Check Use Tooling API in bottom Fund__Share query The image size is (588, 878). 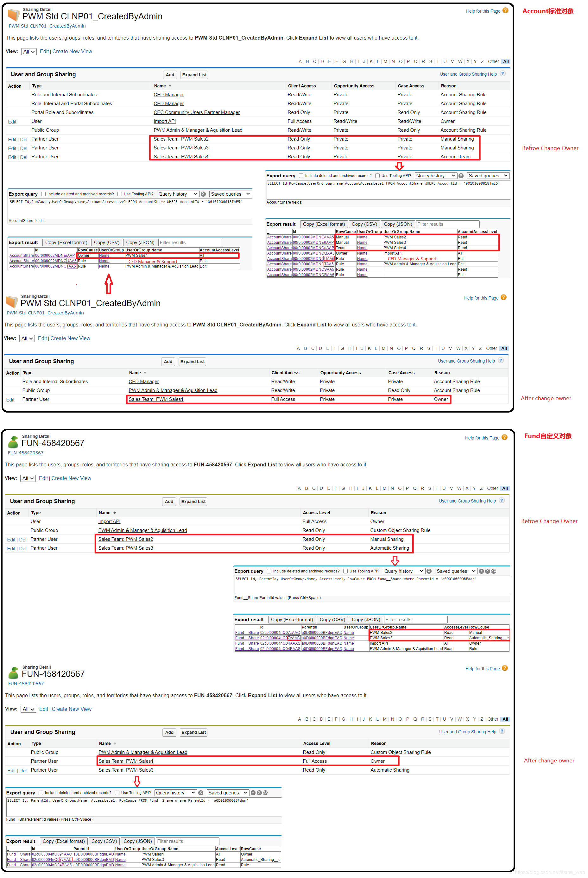117,793
